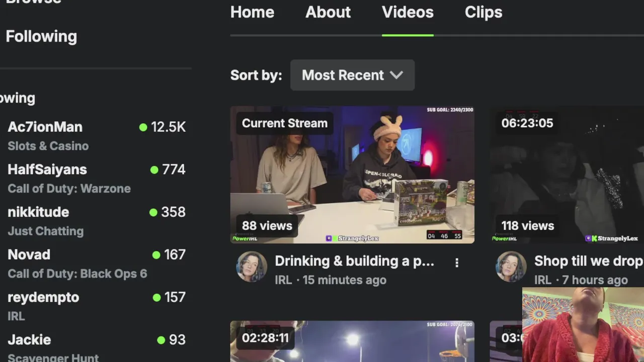Screen dimensions: 644x362
Task: Open Jackie channel in sidebar
Action: click(x=29, y=340)
